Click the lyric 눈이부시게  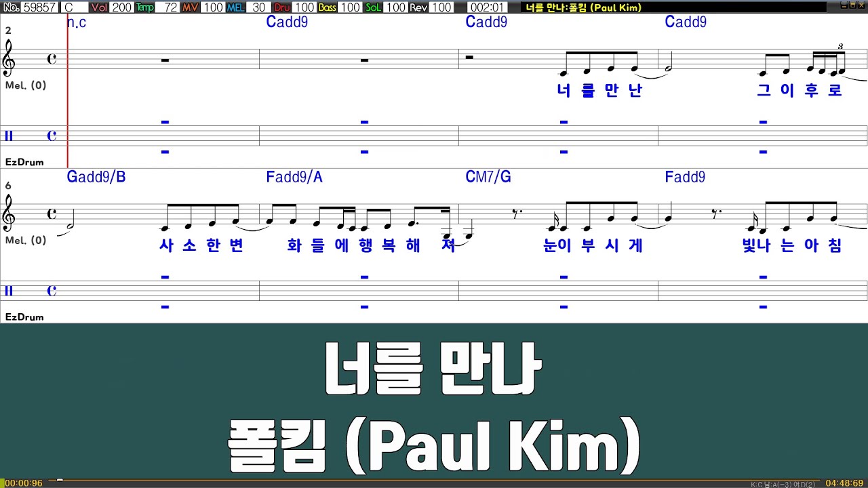click(x=593, y=246)
